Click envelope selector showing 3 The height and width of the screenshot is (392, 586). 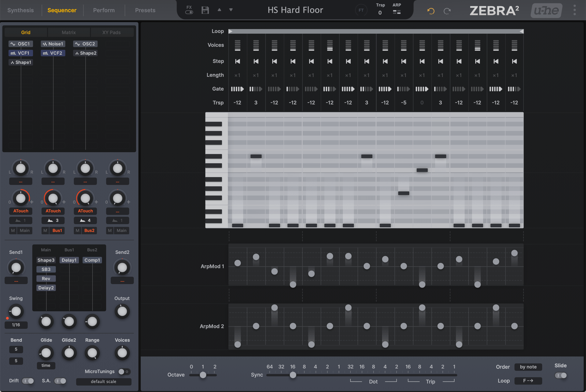point(53,220)
